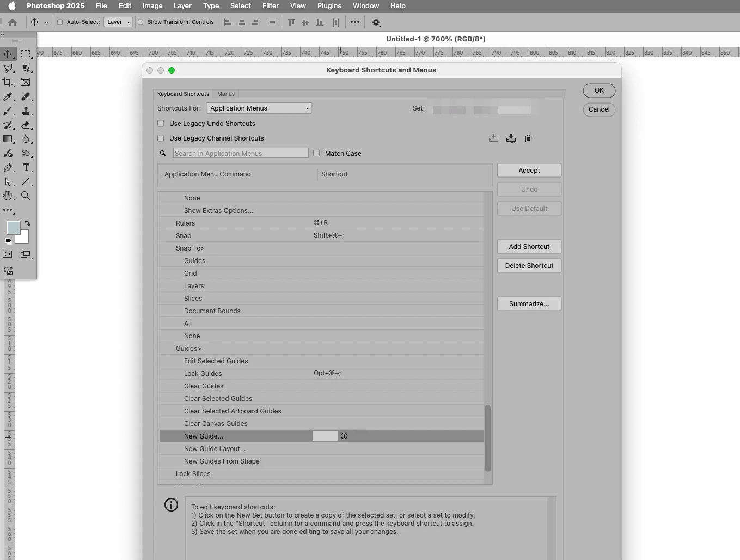Click the Home icon in options bar
The width and height of the screenshot is (740, 560).
[x=13, y=22]
